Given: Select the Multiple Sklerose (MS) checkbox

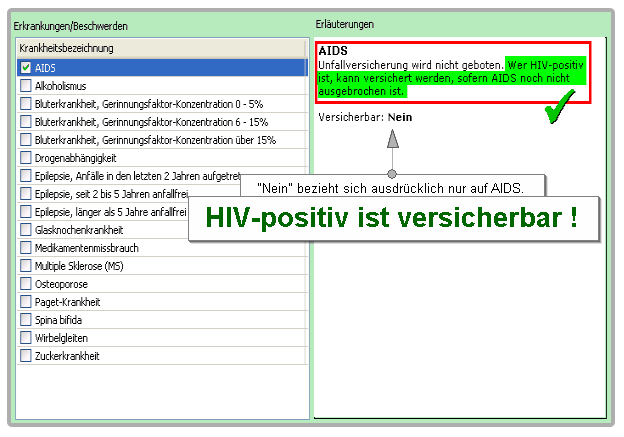Looking at the screenshot, I should point(26,266).
